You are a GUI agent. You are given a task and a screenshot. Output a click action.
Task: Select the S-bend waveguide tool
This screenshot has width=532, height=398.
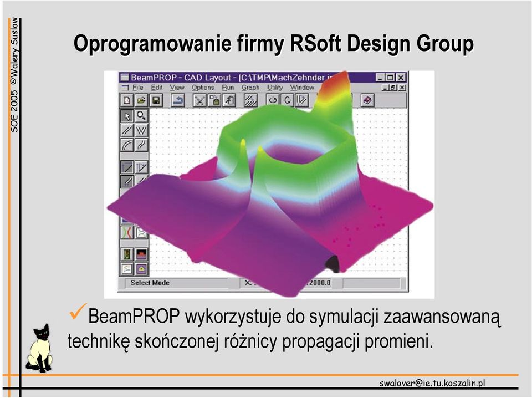point(141,145)
